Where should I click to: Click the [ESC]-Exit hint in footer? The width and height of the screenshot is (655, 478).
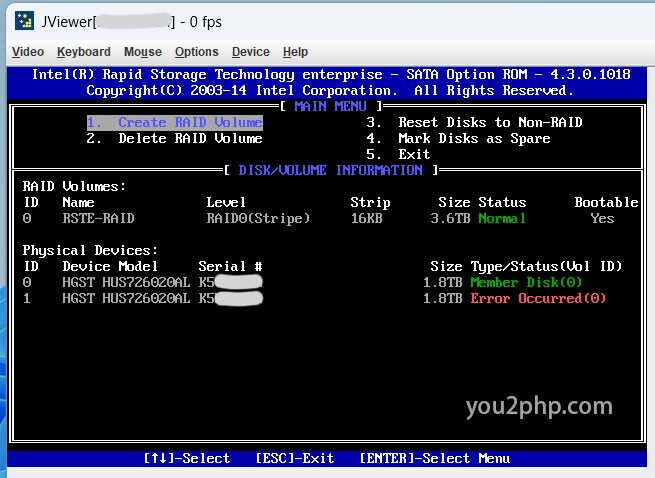[x=294, y=458]
